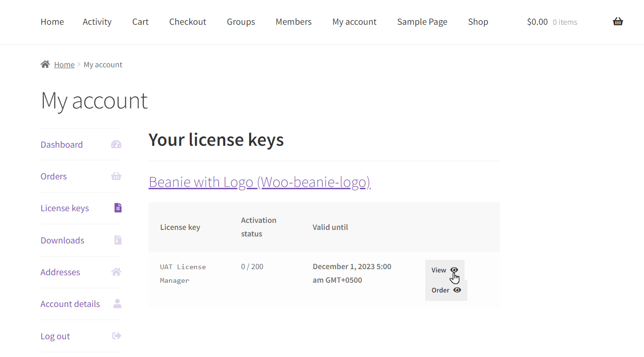
Task: Reveal license key with View button
Action: tap(444, 270)
